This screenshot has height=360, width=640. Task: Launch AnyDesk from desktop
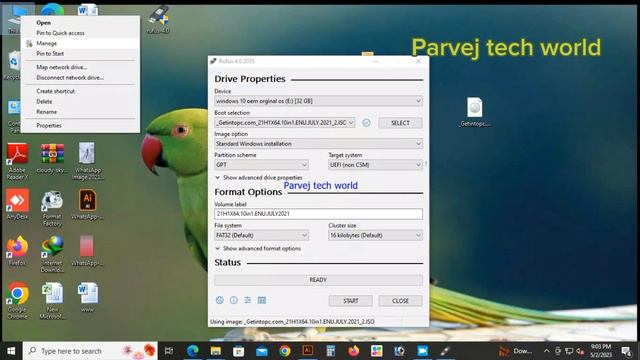coord(17,204)
